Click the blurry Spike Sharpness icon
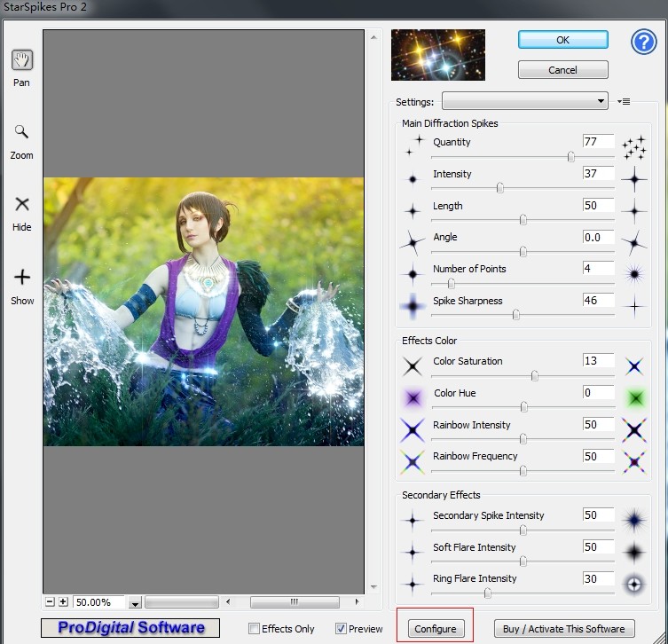 (413, 306)
